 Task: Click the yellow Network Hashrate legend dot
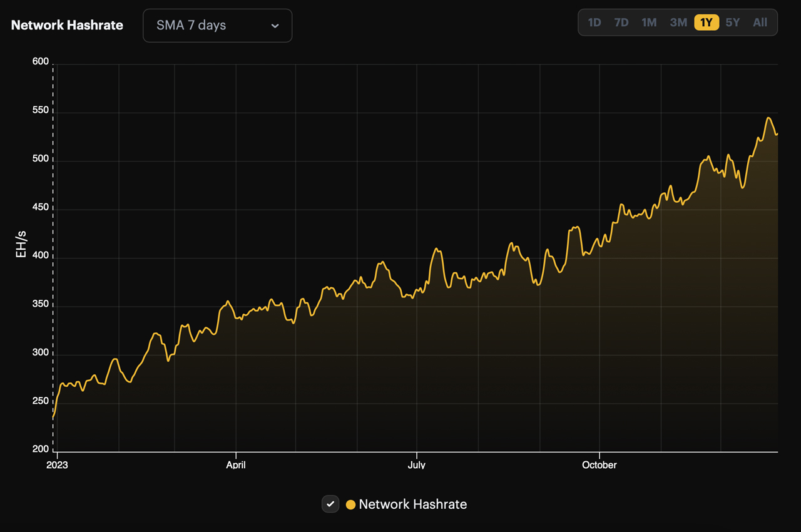click(350, 504)
